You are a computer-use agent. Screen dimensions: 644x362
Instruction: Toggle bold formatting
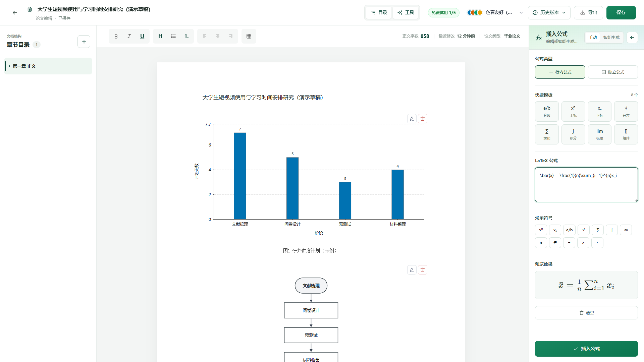tap(116, 36)
